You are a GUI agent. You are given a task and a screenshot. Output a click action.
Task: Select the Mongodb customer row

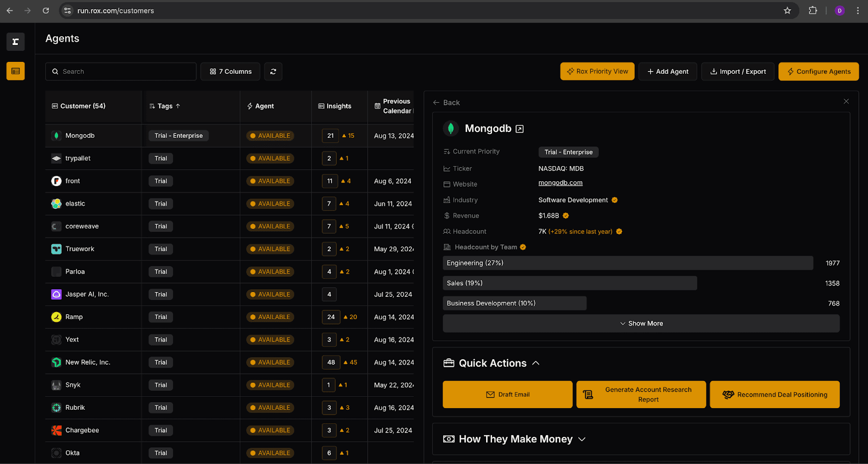(80, 136)
